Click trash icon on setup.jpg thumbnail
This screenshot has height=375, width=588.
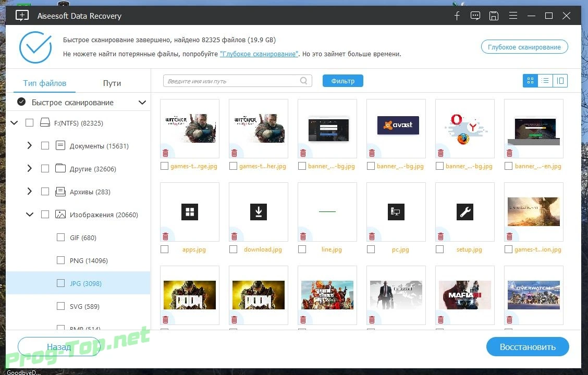pos(440,236)
